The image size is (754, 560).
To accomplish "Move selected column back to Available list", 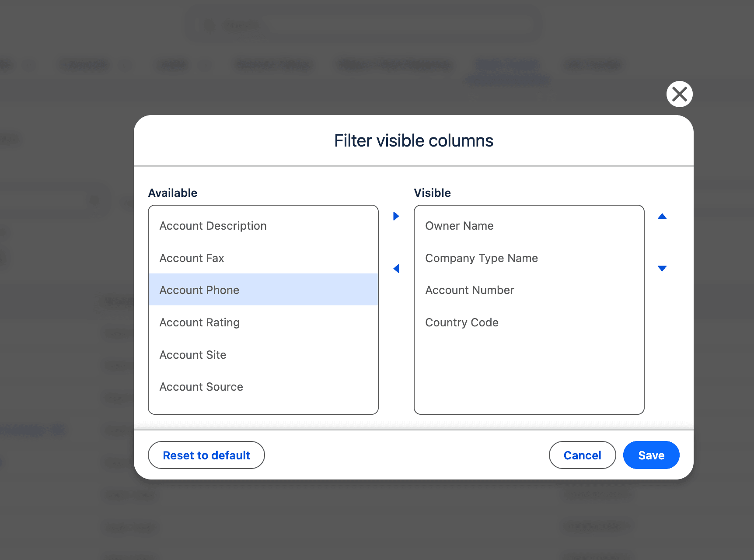I will [x=395, y=268].
